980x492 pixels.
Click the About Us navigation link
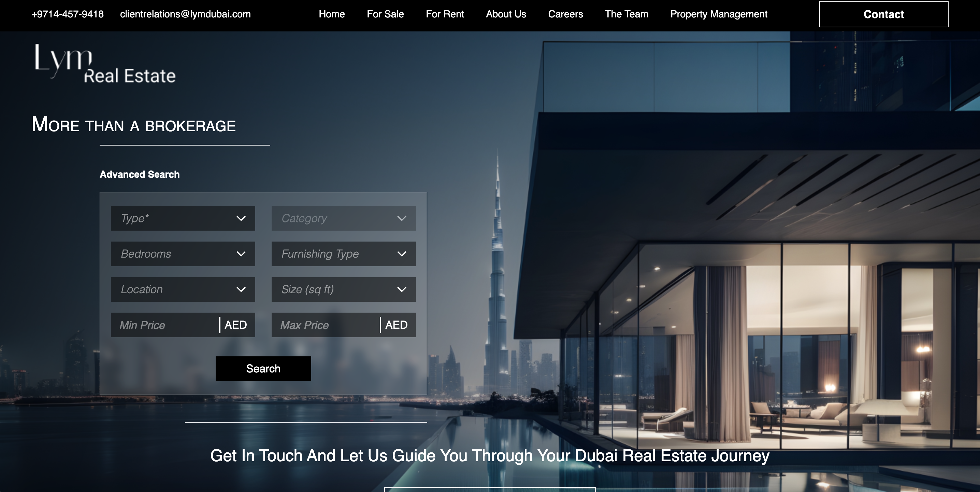pos(506,14)
